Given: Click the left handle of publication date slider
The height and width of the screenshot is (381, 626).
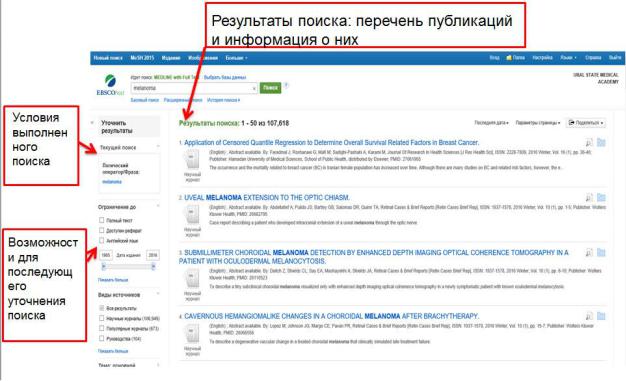Looking at the screenshot, I should [104, 266].
